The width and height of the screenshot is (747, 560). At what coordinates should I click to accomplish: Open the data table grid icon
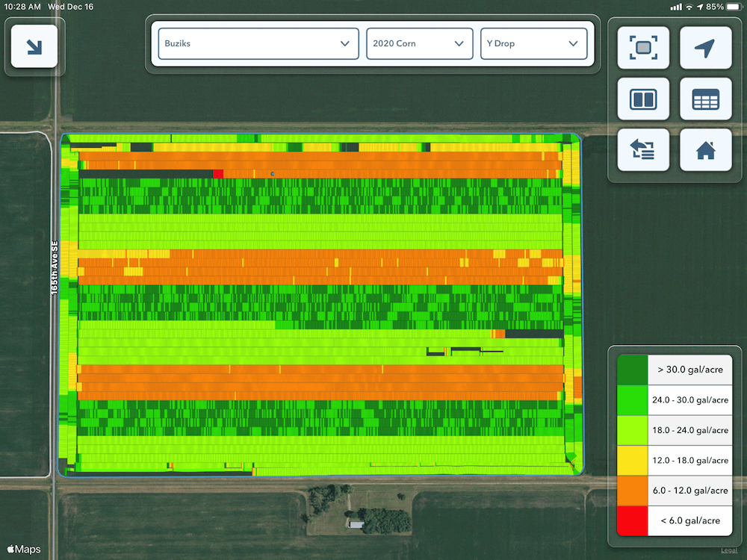[705, 99]
